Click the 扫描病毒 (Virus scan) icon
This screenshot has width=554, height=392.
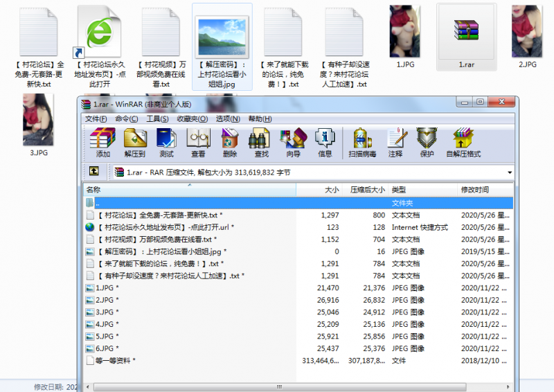pos(362,141)
